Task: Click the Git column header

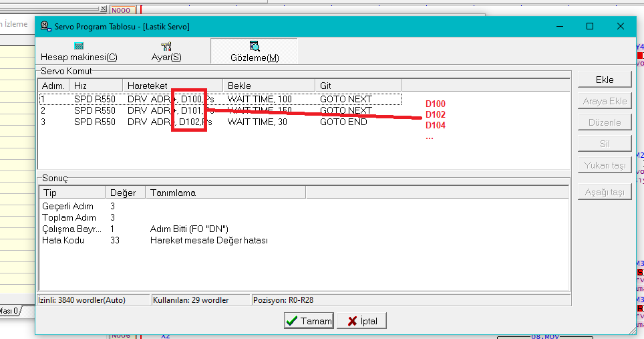Action: (357, 86)
